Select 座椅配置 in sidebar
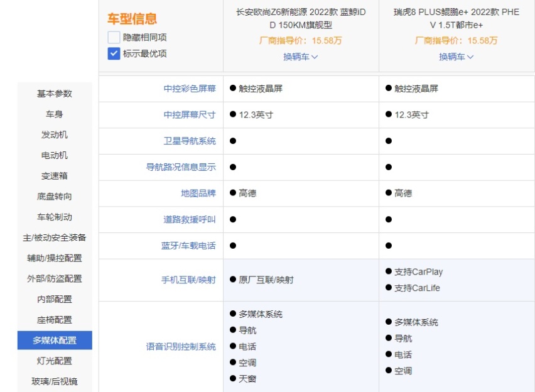The width and height of the screenshot is (535, 392). point(55,320)
